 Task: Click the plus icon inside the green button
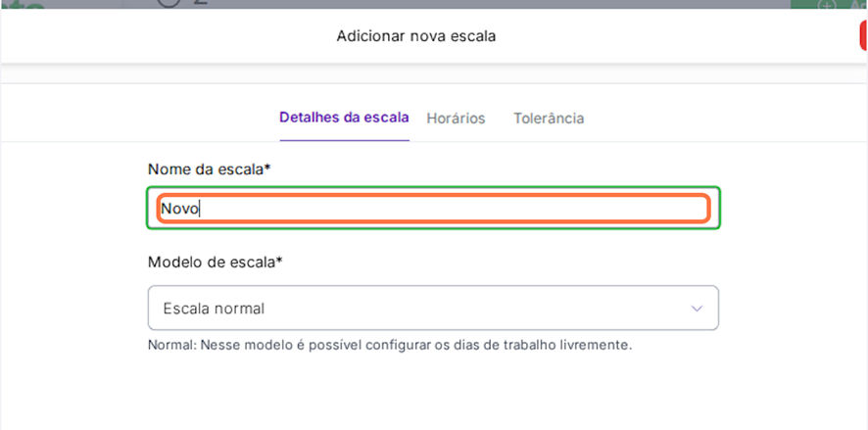[830, 4]
